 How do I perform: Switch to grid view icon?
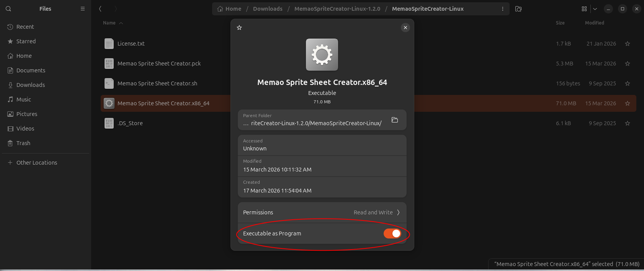[x=584, y=9]
